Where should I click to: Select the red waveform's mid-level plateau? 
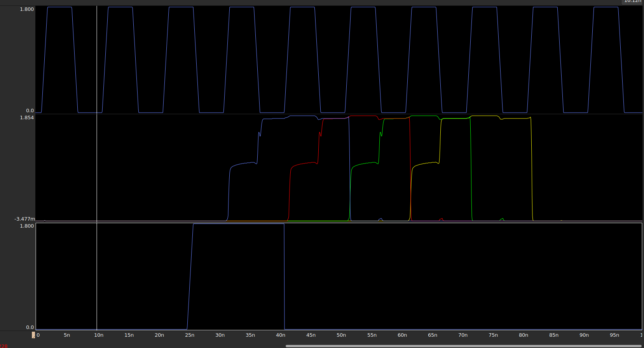tap(304, 164)
